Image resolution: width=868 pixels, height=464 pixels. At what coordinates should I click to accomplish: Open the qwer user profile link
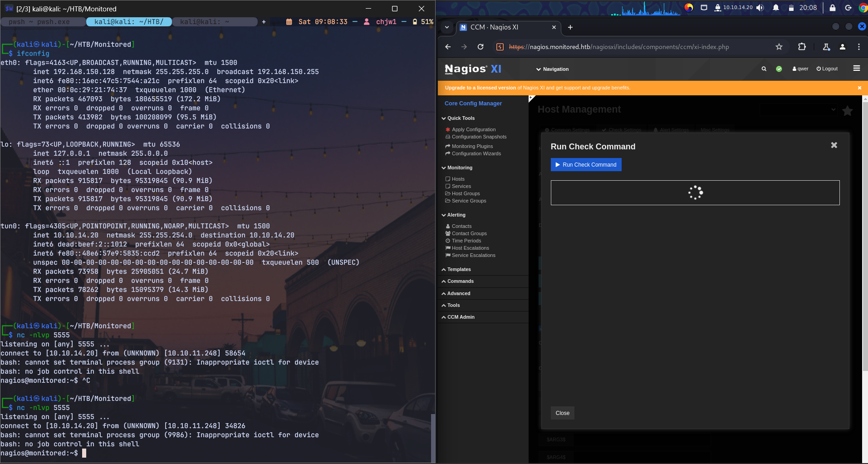(800, 69)
